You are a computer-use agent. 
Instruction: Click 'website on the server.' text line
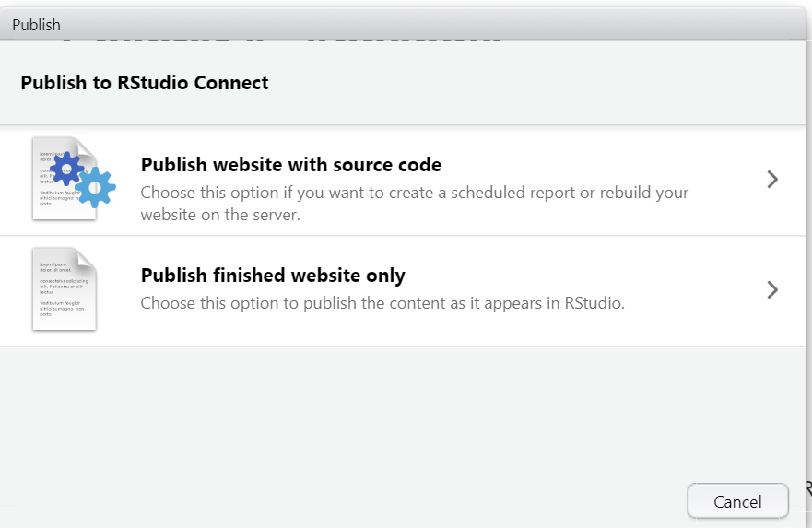220,215
